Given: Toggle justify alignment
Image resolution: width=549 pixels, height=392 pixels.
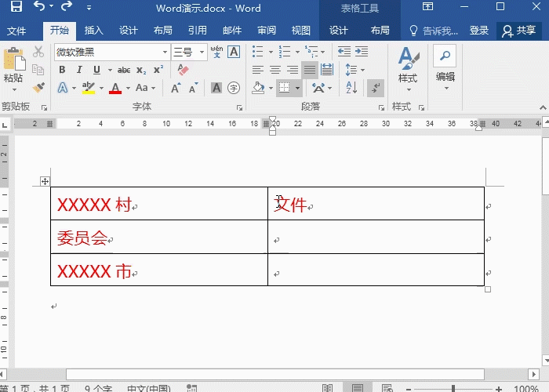Looking at the screenshot, I should pyautogui.click(x=310, y=70).
